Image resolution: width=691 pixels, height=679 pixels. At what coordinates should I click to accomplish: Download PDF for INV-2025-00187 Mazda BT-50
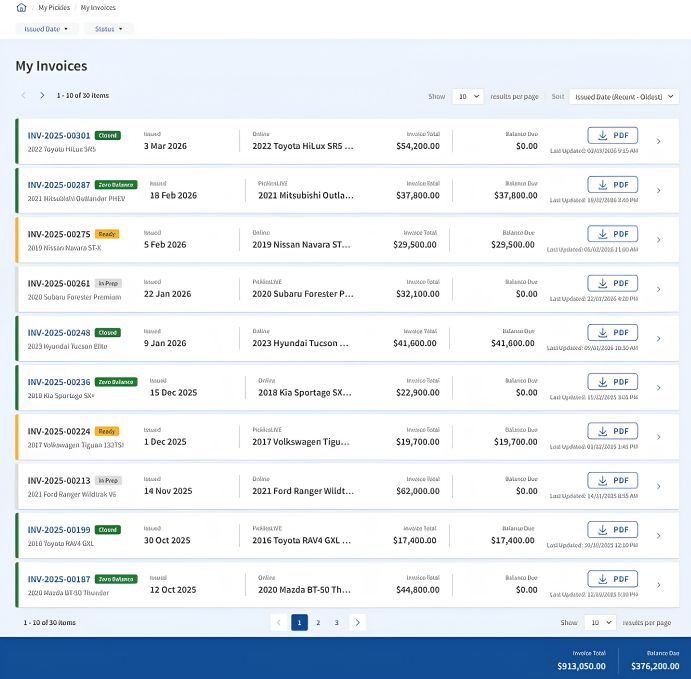click(613, 579)
